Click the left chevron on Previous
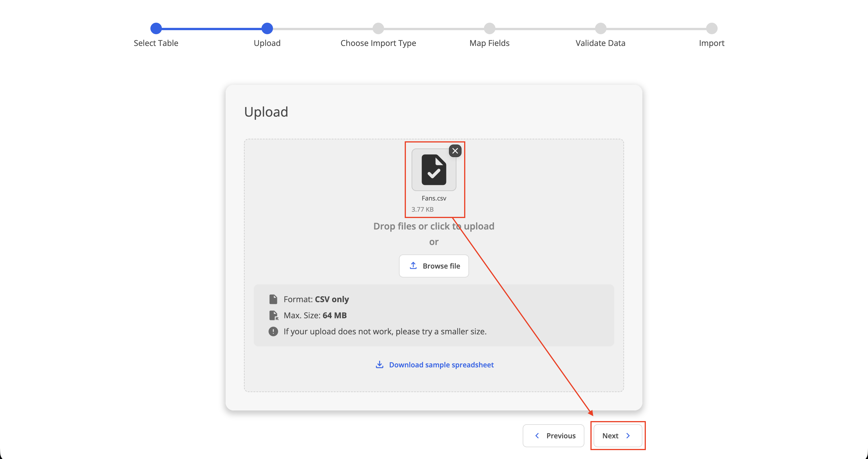Image resolution: width=868 pixels, height=459 pixels. tap(537, 435)
